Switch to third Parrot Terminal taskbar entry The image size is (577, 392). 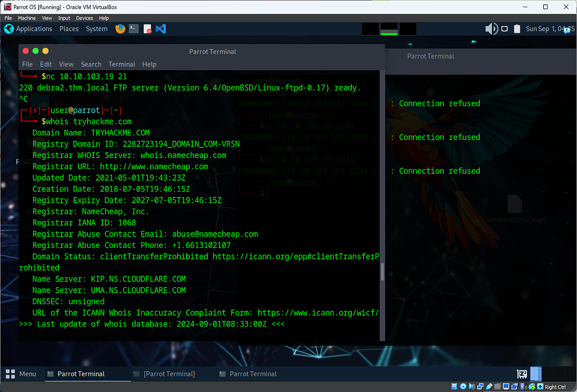(260, 374)
